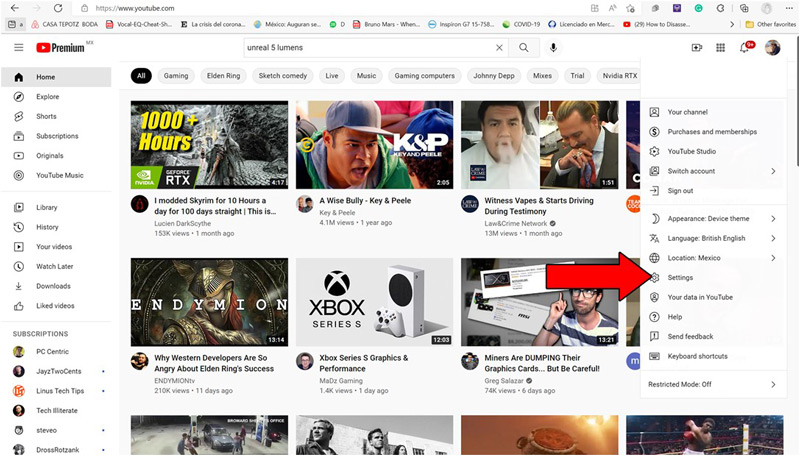
Task: Start voice search with microphone
Action: tap(553, 47)
